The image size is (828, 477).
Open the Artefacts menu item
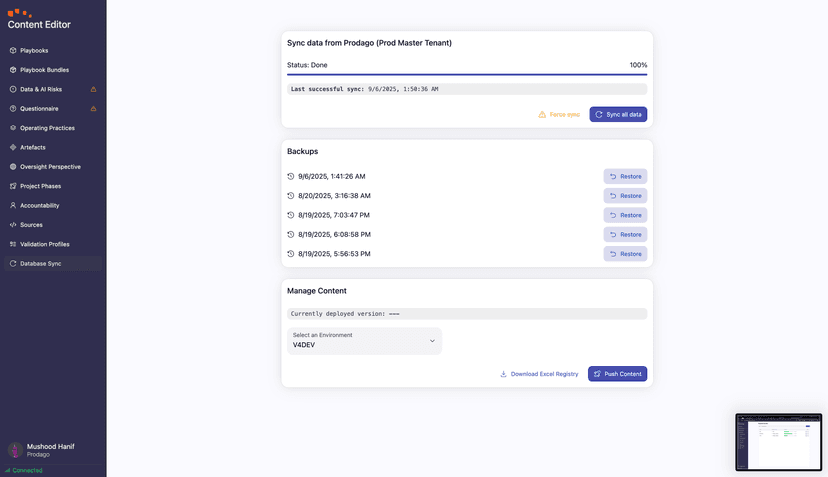click(32, 147)
